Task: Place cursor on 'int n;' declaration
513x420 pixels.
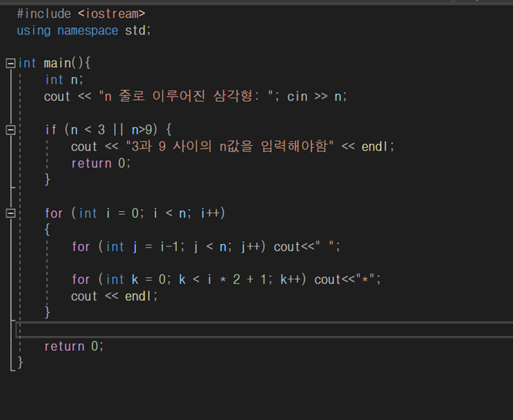Action: (x=64, y=80)
